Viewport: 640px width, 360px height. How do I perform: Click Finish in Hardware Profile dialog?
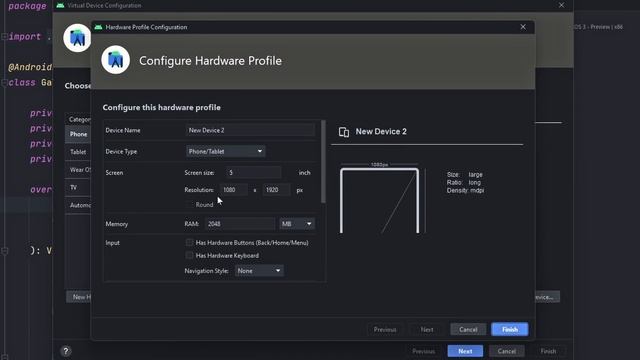coord(509,329)
